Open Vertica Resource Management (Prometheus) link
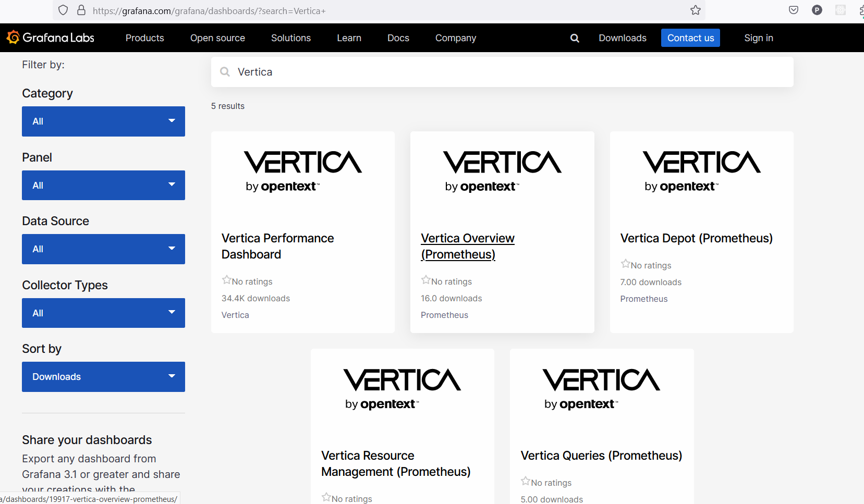This screenshot has height=504, width=864. click(x=396, y=463)
